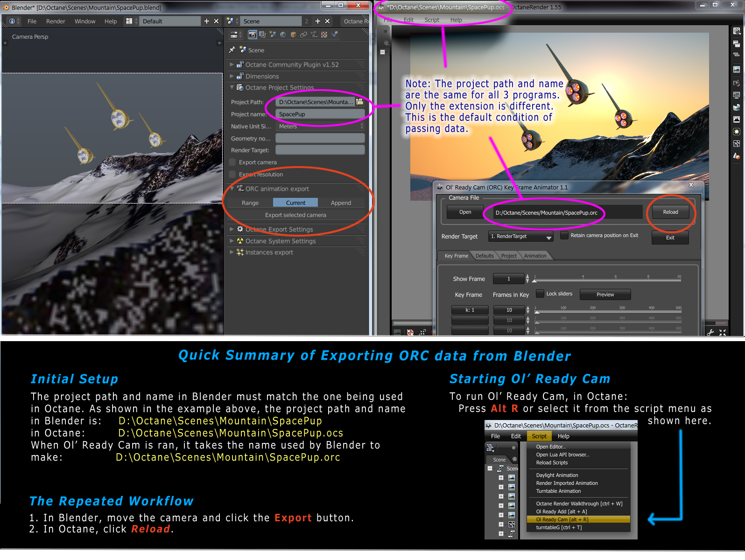Add a new scene in Blender
745x560 pixels.
pyautogui.click(x=317, y=21)
